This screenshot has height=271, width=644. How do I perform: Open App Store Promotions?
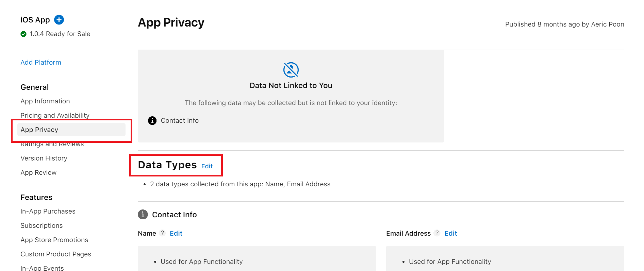(x=54, y=240)
